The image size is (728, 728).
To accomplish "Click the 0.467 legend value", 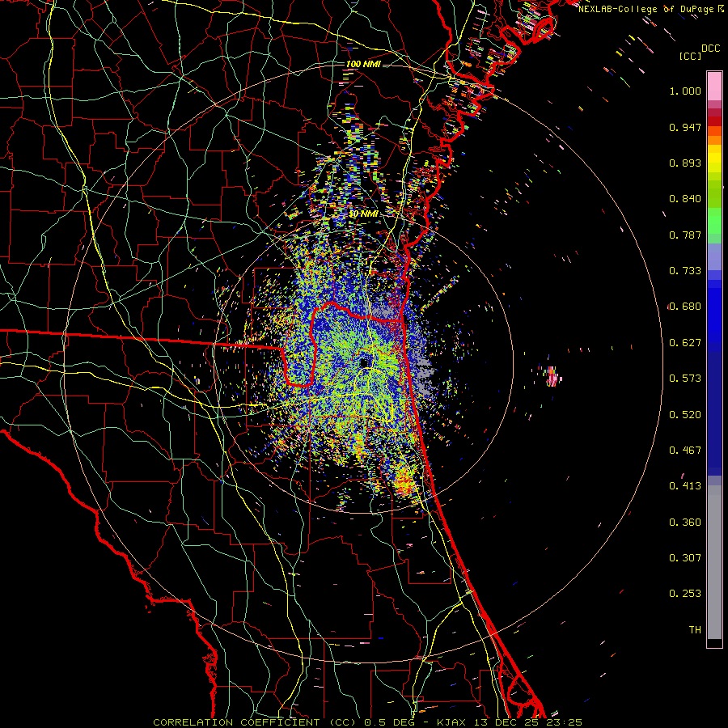I will tap(685, 451).
